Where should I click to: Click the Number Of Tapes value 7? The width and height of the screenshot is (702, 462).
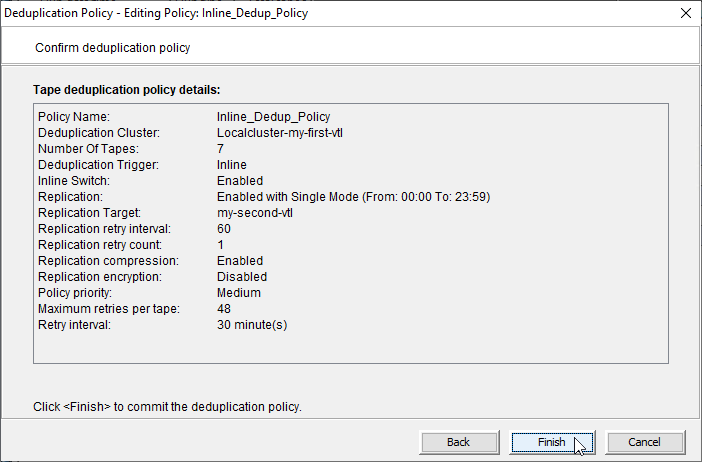220,149
